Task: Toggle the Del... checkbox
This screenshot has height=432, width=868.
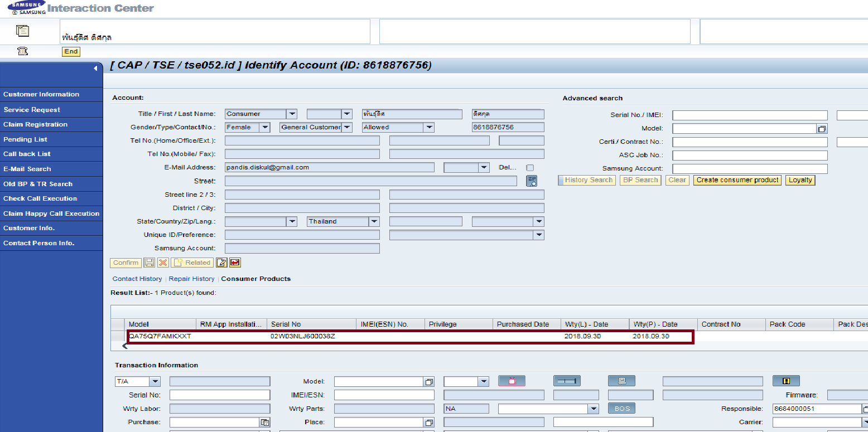Action: (x=530, y=168)
